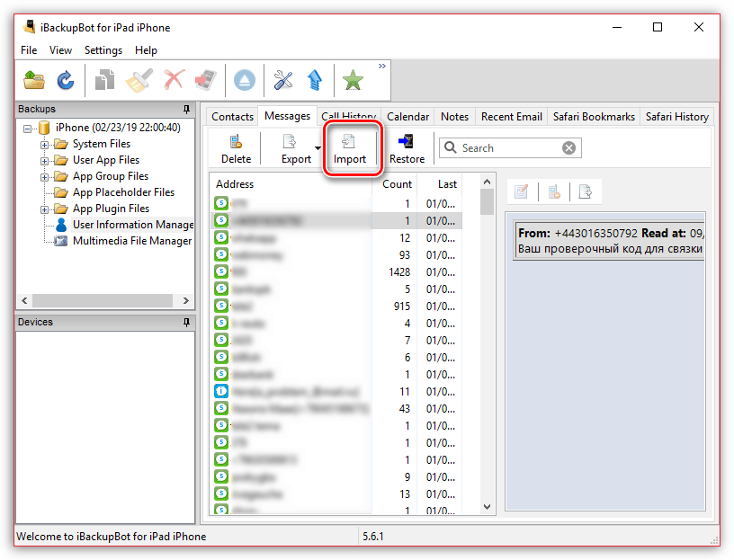Screen dimensions: 734x560
Task: Expand the System Files folder
Action: point(44,145)
